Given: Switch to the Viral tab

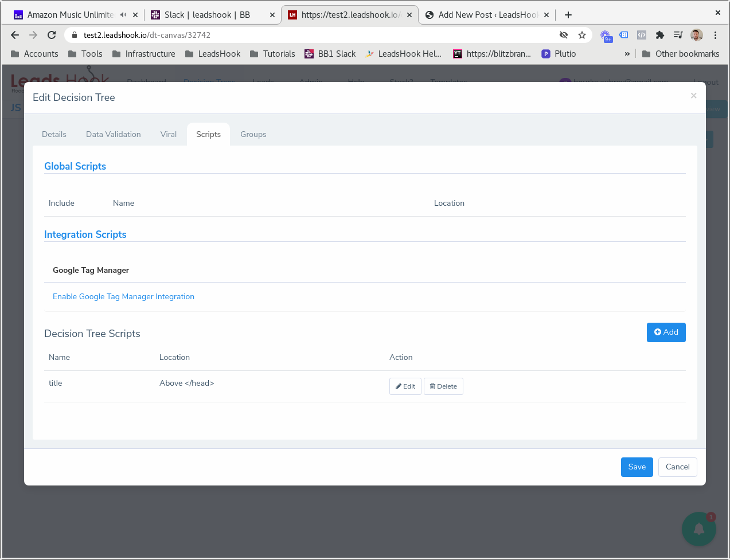Looking at the screenshot, I should click(169, 134).
